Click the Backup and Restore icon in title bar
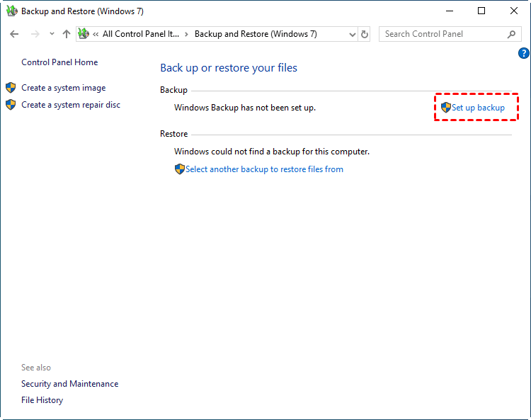 coord(11,11)
